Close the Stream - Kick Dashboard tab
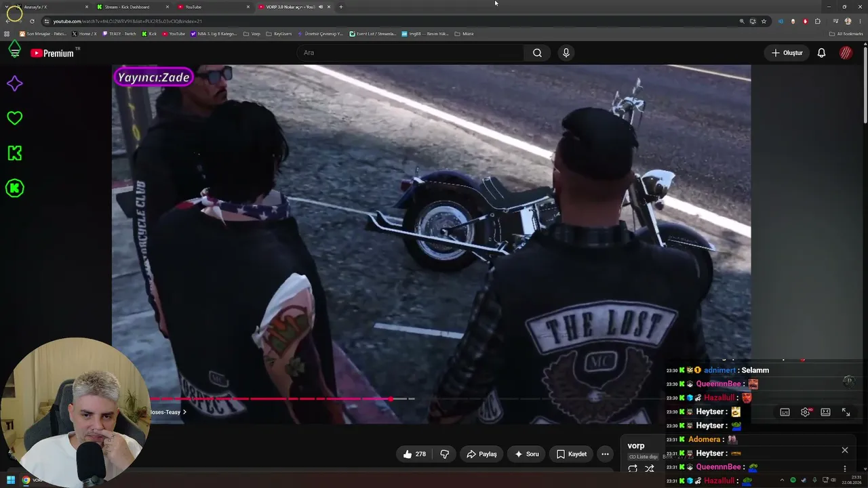868x488 pixels. (x=167, y=7)
